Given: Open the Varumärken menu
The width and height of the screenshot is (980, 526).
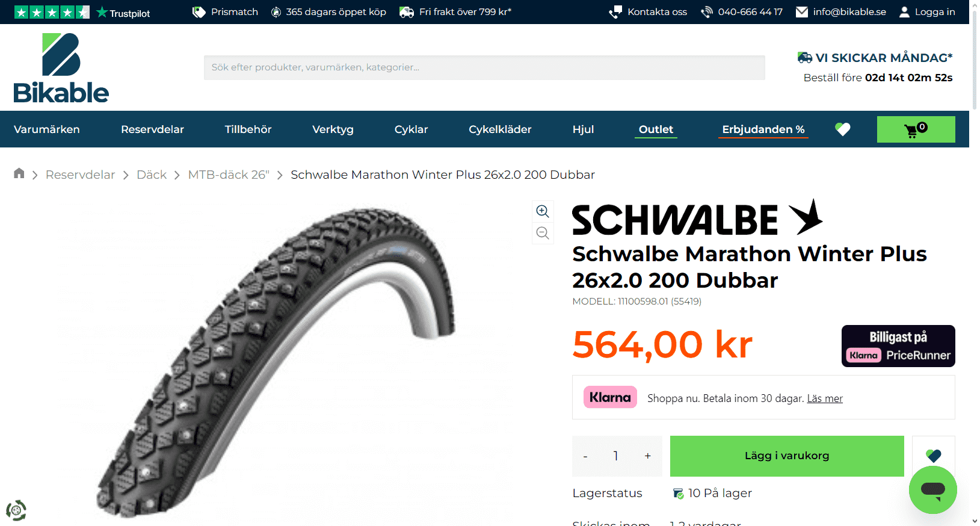Looking at the screenshot, I should coord(47,129).
